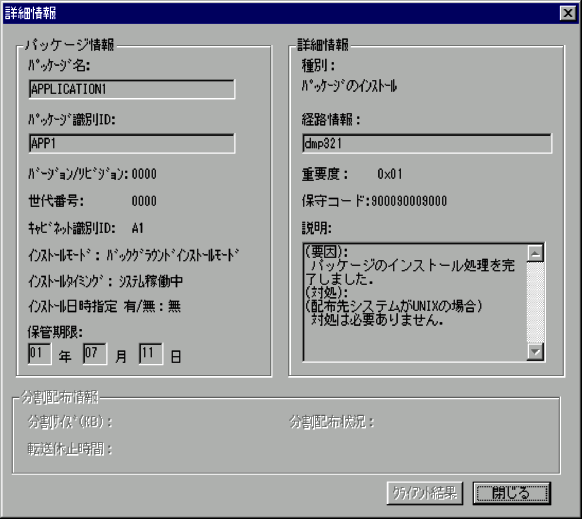The width and height of the screenshot is (582, 519).
Task: Click the severity value 0x01
Action: pyautogui.click(x=390, y=174)
